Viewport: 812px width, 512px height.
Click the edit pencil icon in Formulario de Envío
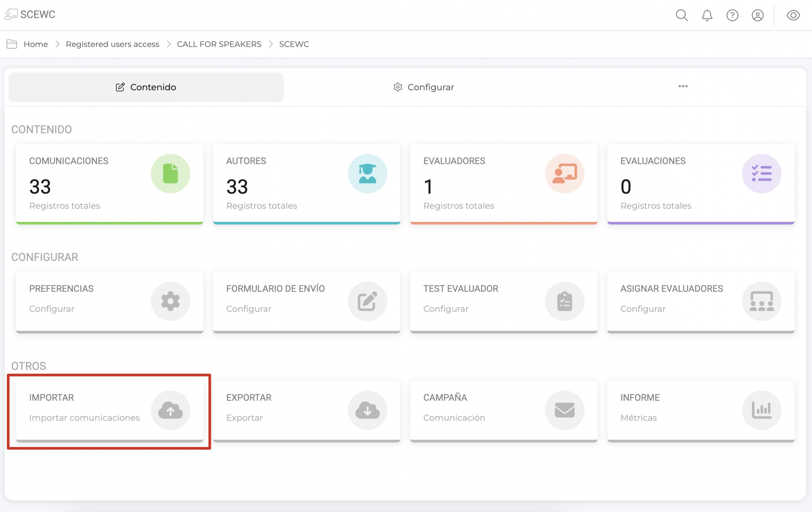tap(367, 301)
